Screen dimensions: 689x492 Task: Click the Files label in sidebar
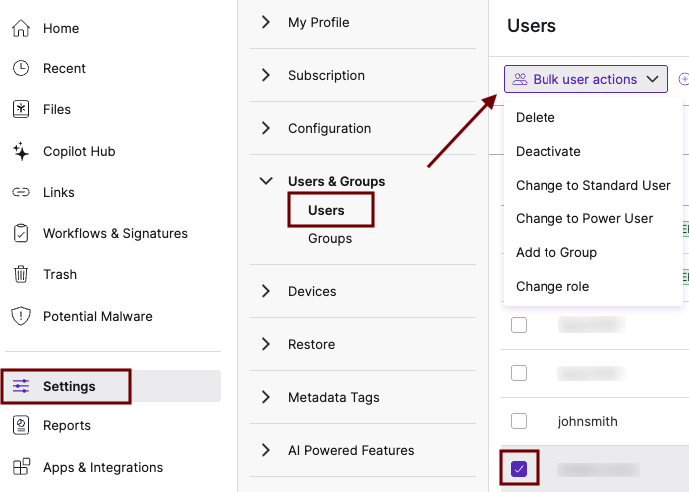click(x=57, y=109)
